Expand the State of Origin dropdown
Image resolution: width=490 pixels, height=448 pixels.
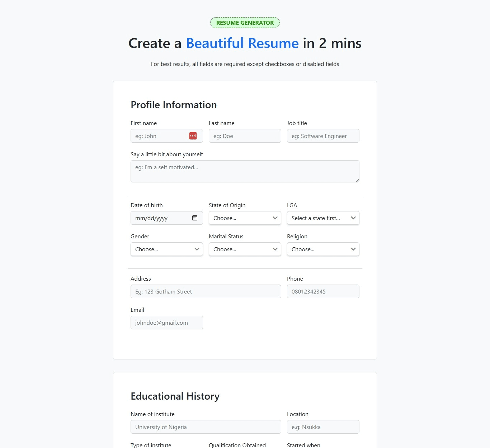[245, 218]
